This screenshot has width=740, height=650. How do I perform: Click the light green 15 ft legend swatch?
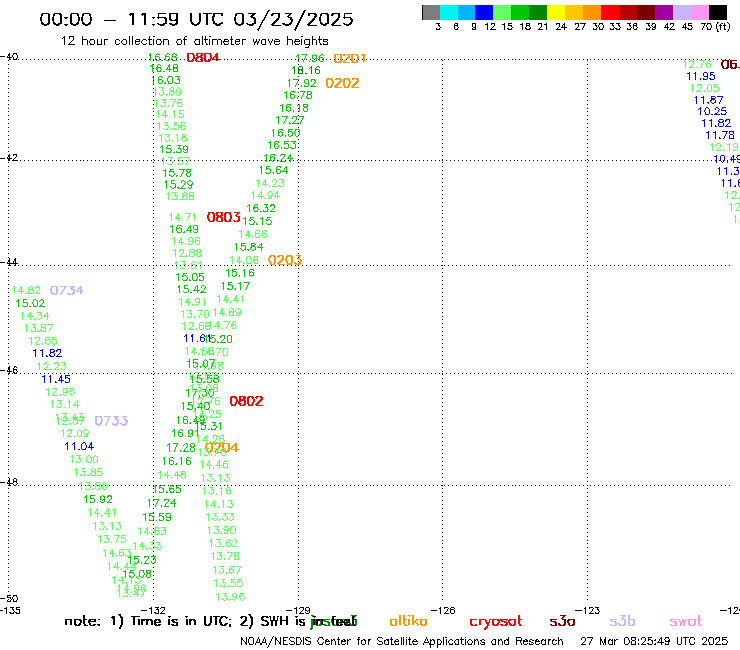(502, 12)
